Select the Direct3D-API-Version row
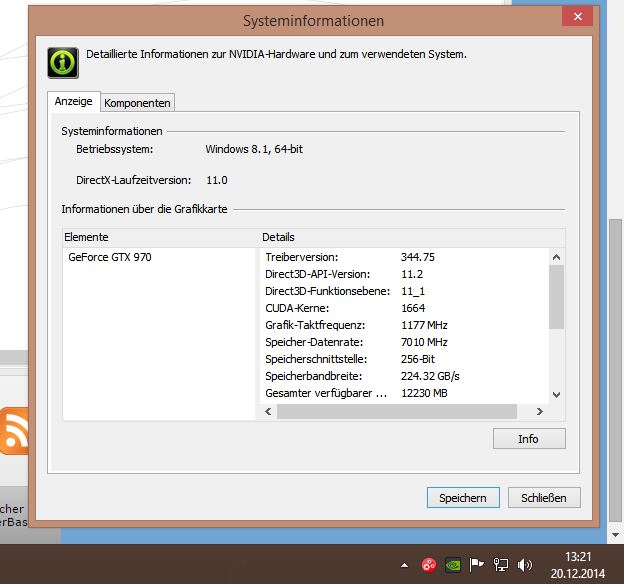The image size is (624, 584). tap(405, 274)
